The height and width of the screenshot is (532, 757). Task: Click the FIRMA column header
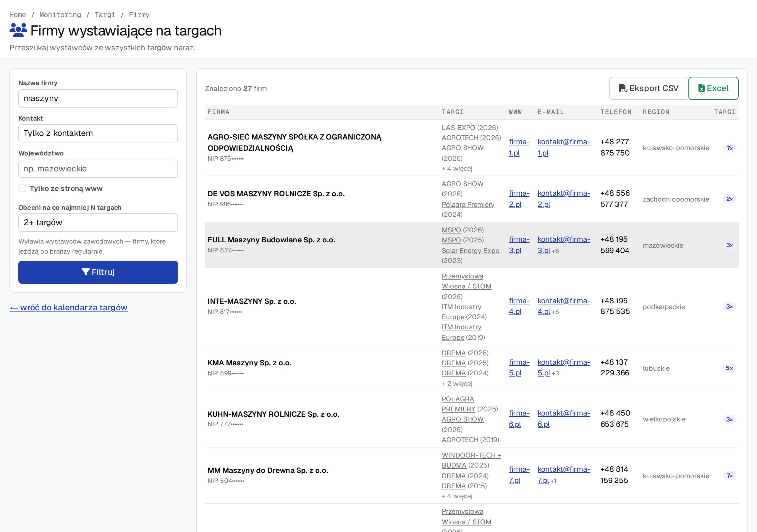[x=218, y=112]
